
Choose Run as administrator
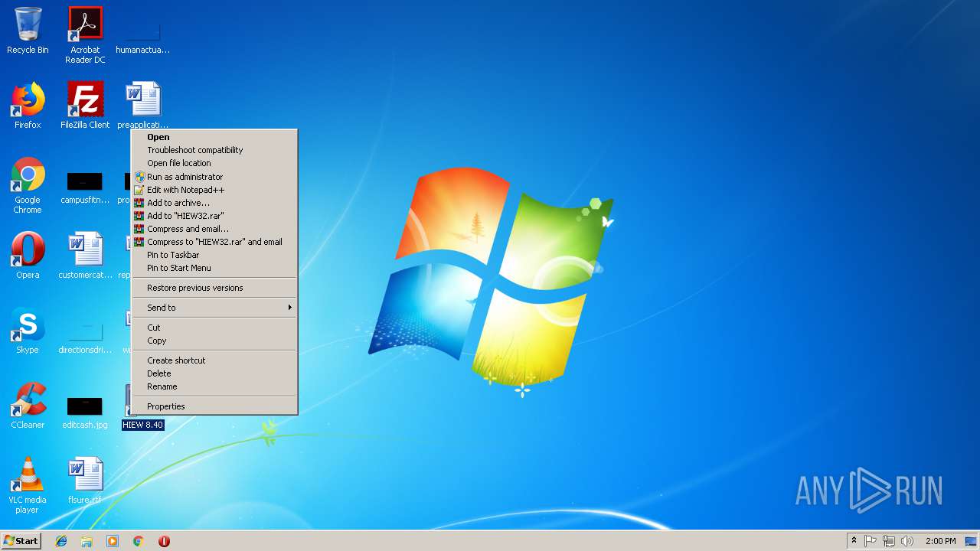coord(214,177)
